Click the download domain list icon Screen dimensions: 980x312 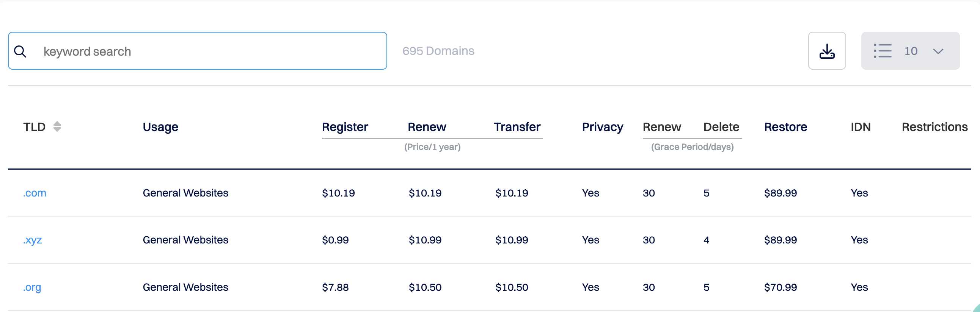[827, 51]
